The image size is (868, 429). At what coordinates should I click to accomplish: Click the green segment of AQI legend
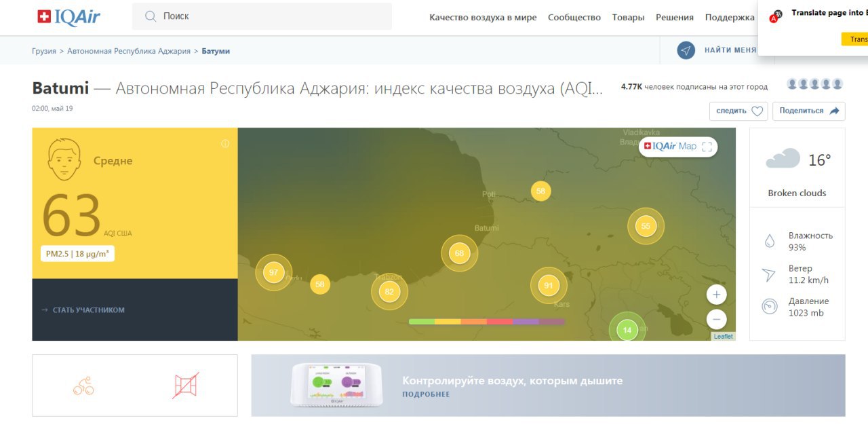pos(421,322)
